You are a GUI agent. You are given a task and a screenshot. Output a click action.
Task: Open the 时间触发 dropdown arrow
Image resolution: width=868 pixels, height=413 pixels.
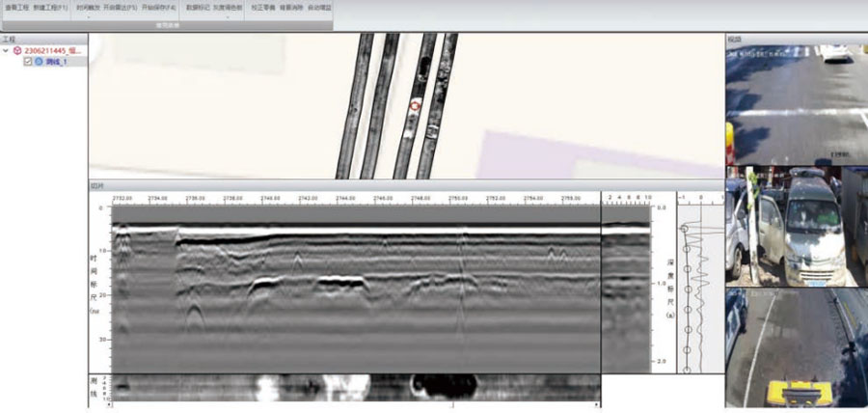click(87, 16)
